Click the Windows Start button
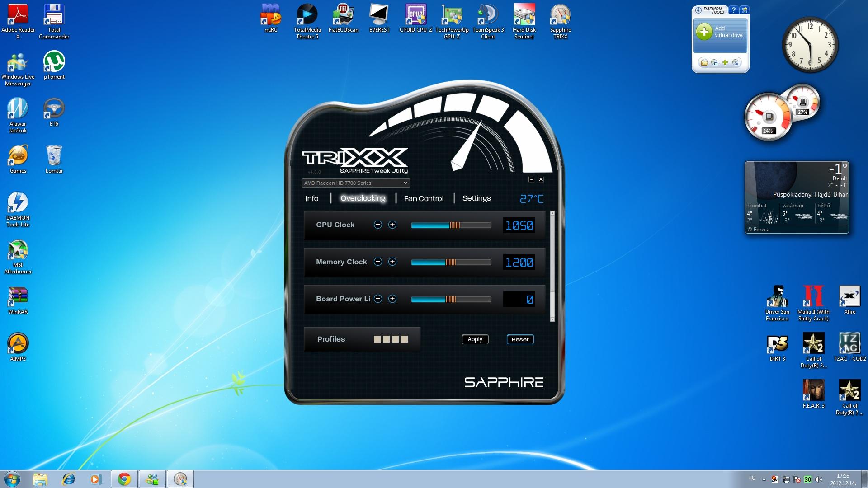The width and height of the screenshot is (868, 488). tap(12, 479)
